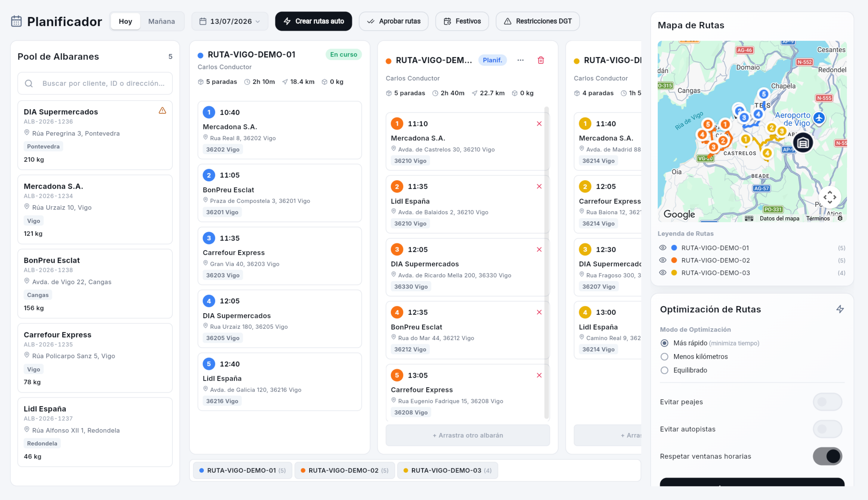Image resolution: width=868 pixels, height=500 pixels.
Task: Click the orange color dot beside RUTA-VIGO-DEMO-02 in legend
Action: pyautogui.click(x=674, y=260)
